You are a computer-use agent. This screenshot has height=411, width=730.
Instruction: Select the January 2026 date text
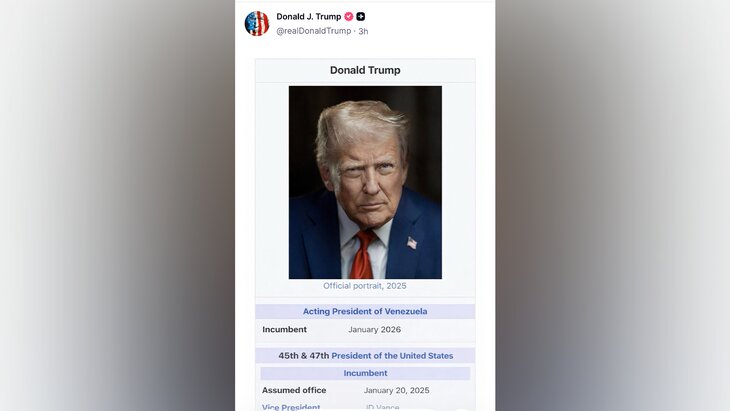[x=374, y=330]
